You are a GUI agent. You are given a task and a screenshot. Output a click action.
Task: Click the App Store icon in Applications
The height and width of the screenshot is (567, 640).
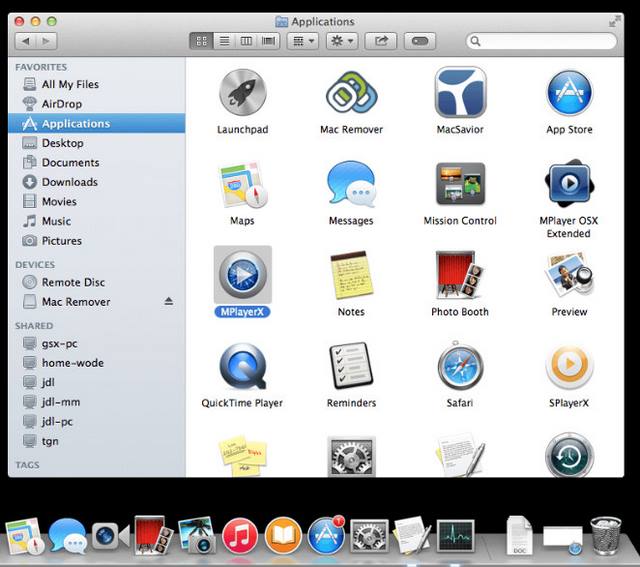coord(569,93)
